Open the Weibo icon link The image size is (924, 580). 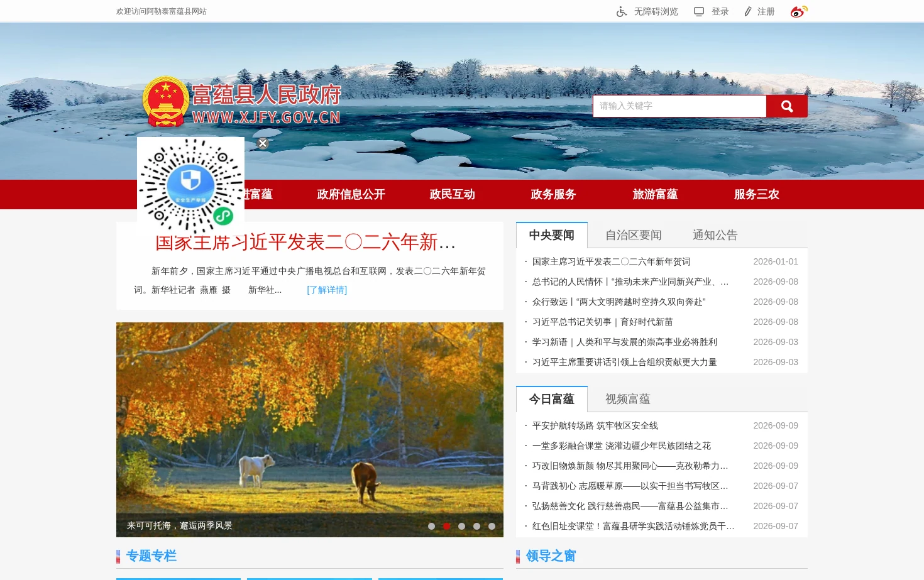coord(799,11)
